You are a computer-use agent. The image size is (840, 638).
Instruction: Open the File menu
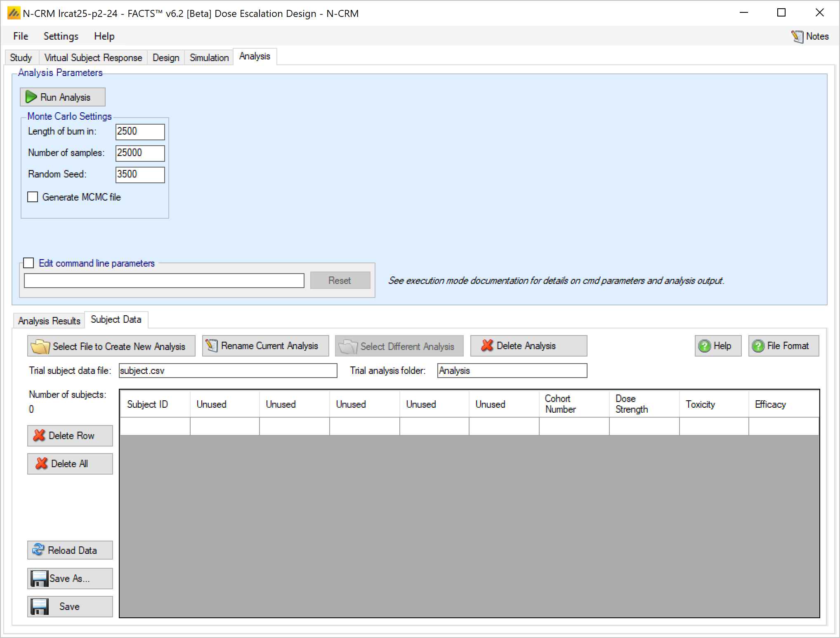[x=21, y=36]
